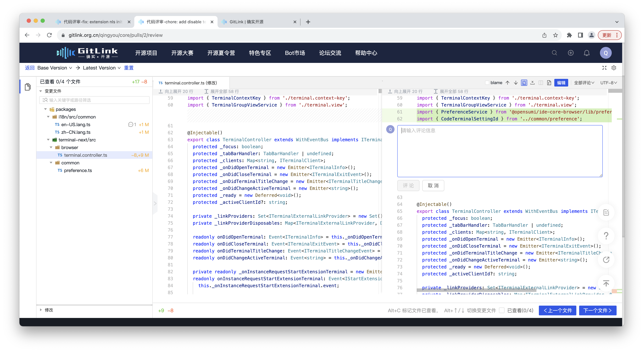Viewport: 644px width, 352px height.
Task: Click the back-to-top floating arrow
Action: [x=606, y=283]
